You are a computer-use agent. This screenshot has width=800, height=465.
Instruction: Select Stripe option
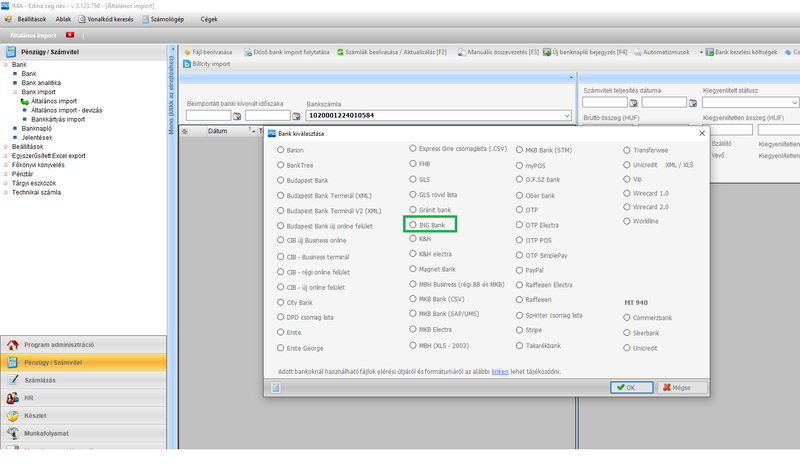pos(519,330)
